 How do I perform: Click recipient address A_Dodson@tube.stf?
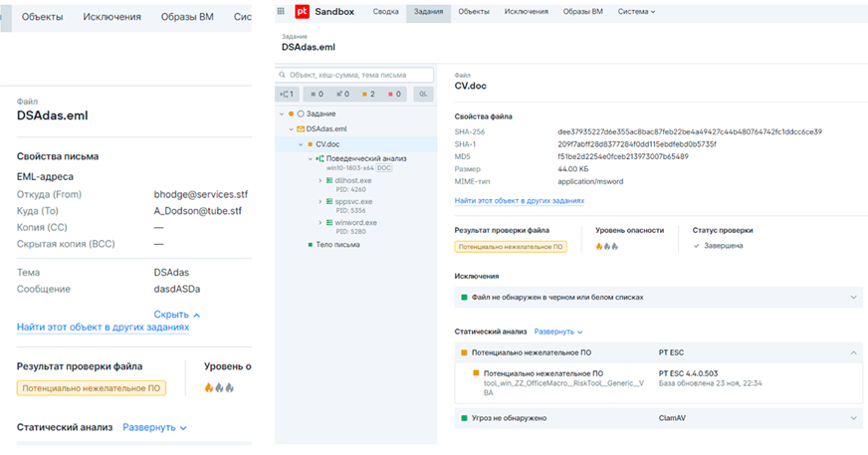click(x=198, y=211)
